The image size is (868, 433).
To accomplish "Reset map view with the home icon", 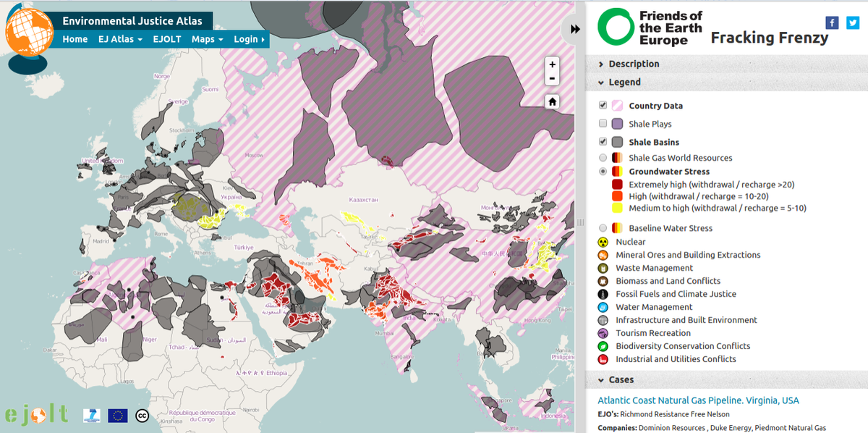I will (553, 101).
